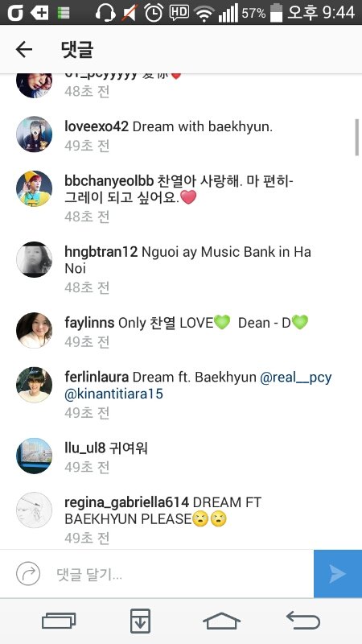
Task: Tap the circular reply arrow icon
Action: [x=28, y=574]
